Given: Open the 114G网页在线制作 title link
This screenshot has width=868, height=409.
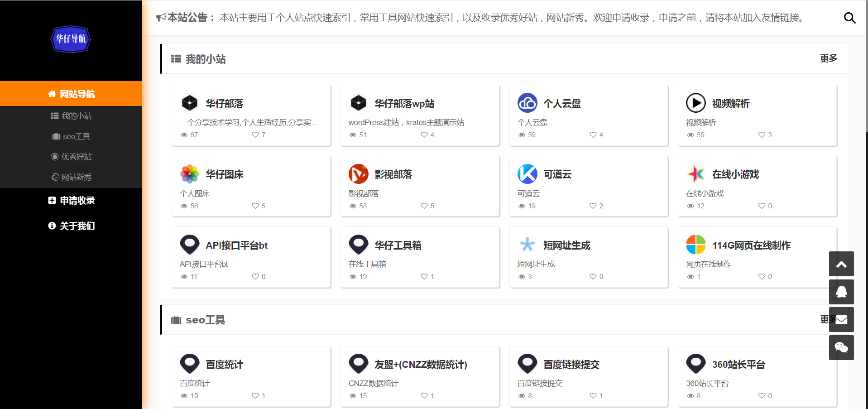Looking at the screenshot, I should (752, 245).
